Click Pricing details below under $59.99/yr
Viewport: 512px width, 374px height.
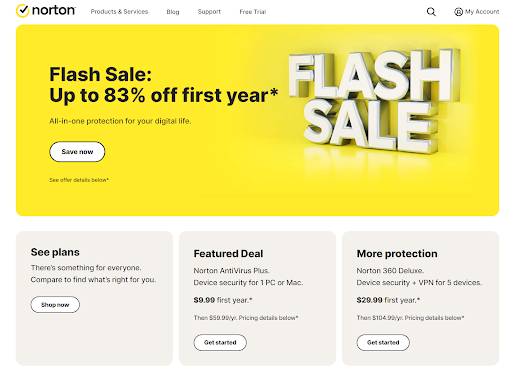268,318
